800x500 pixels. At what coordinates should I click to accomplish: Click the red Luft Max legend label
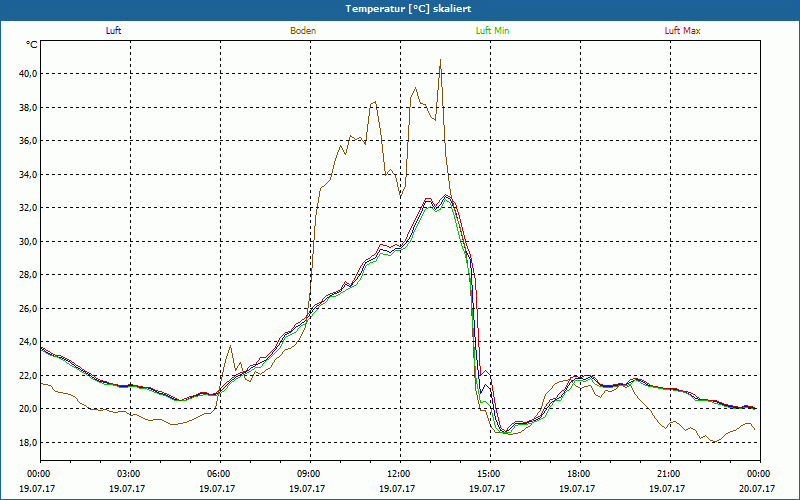tap(682, 31)
